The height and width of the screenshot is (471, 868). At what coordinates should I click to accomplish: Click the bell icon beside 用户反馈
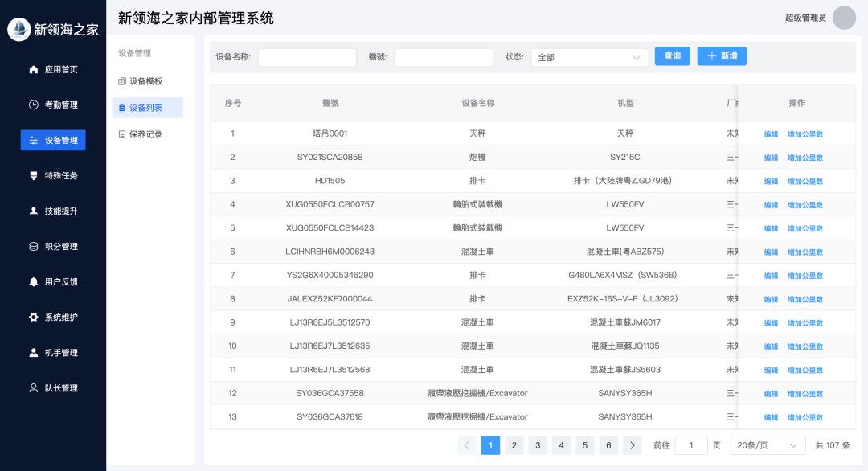coord(34,281)
